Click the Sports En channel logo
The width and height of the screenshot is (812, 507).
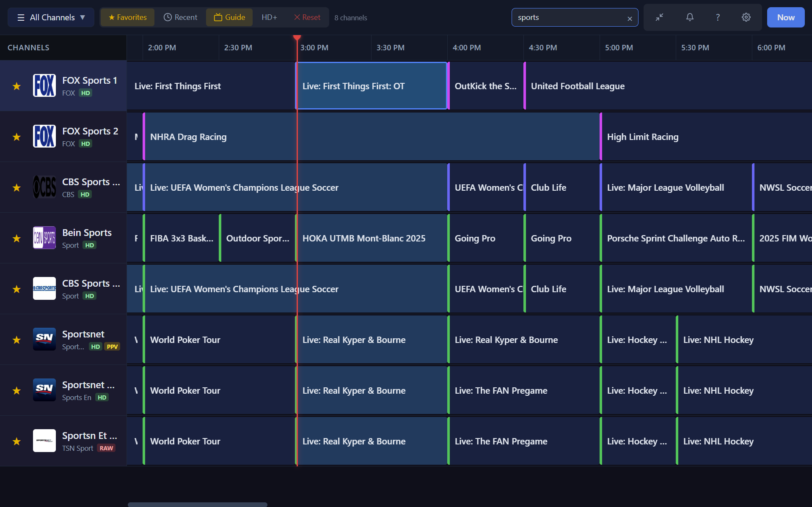point(44,390)
